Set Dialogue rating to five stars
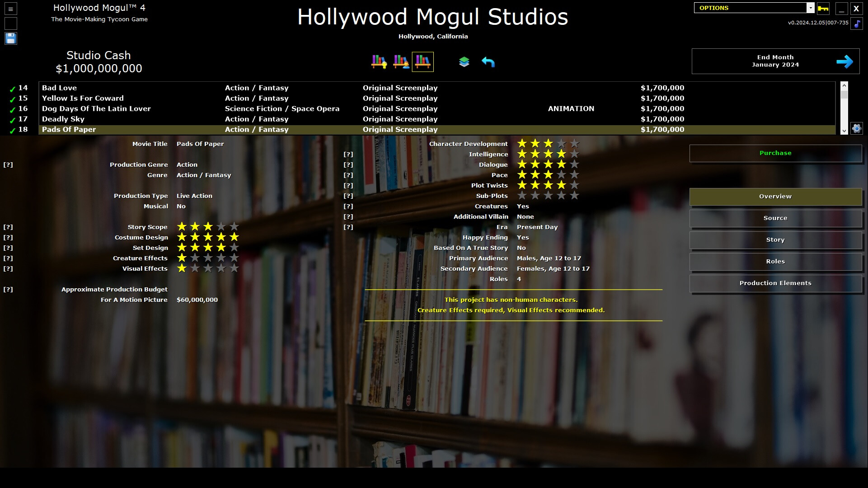 574,164
